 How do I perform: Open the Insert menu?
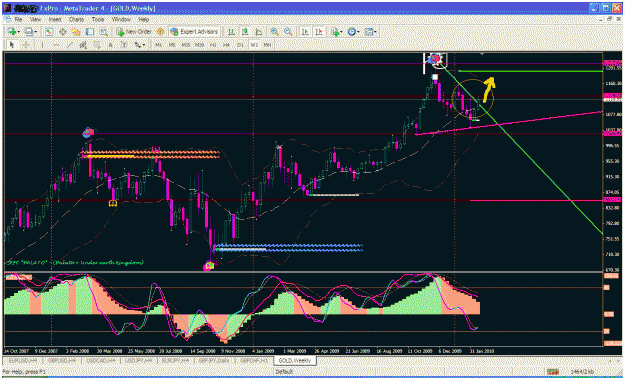point(55,19)
